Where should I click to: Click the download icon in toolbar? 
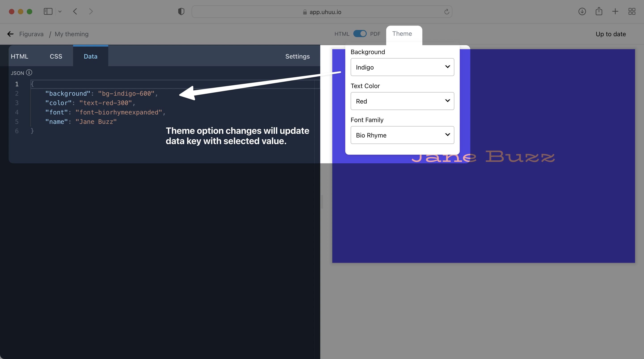(x=582, y=11)
